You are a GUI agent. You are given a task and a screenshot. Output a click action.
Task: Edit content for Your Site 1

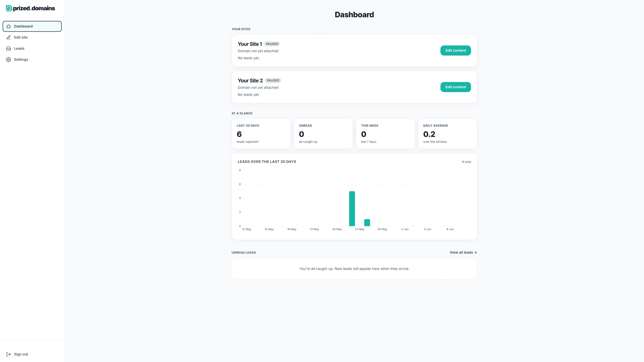456,50
